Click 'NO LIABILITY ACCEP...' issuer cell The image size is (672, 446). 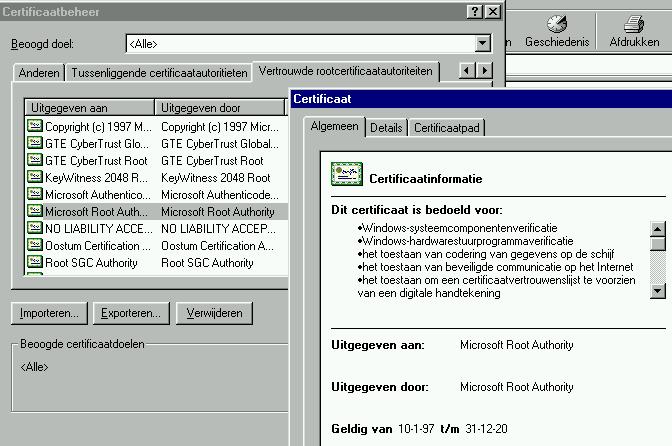pos(219,229)
